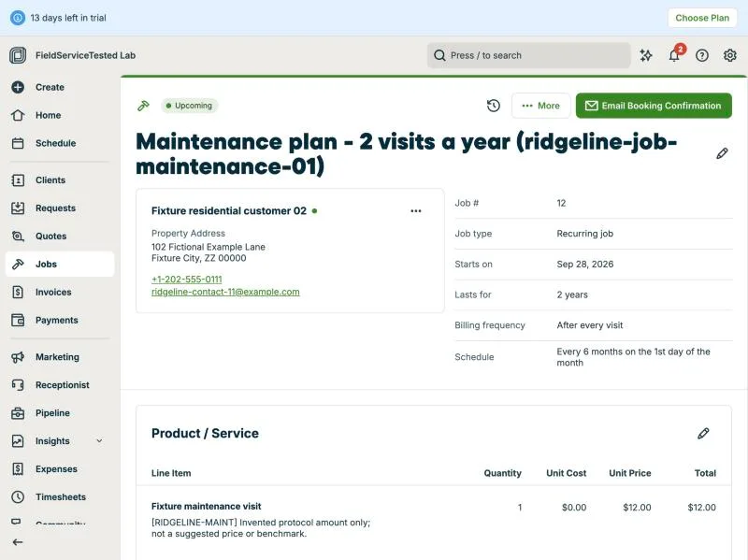
Task: Open the Pipeline menu label
Action: [x=52, y=413]
